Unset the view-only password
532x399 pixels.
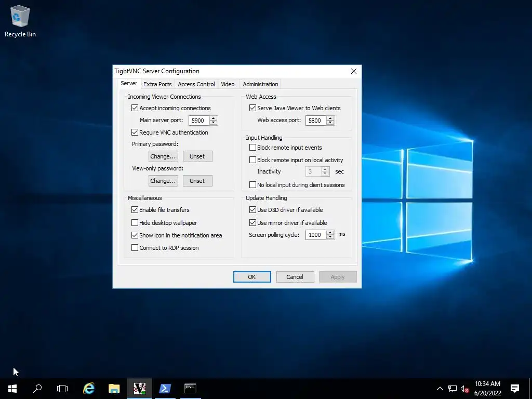[197, 181]
